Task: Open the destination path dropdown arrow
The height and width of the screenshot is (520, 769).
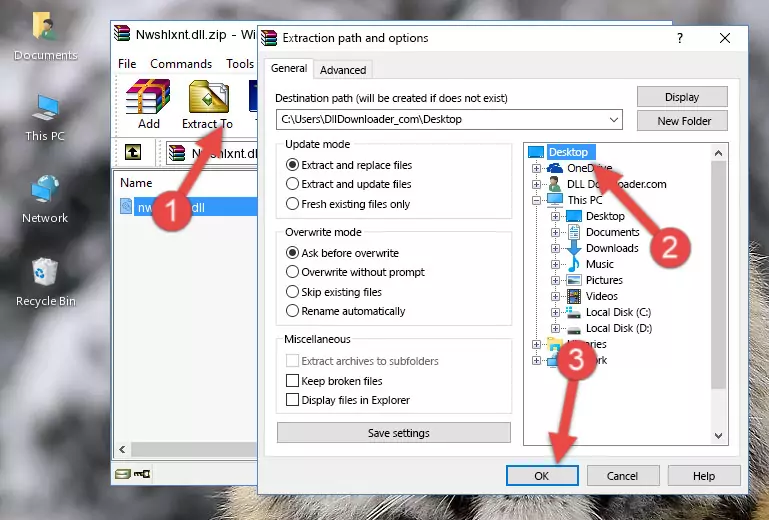Action: [x=614, y=119]
